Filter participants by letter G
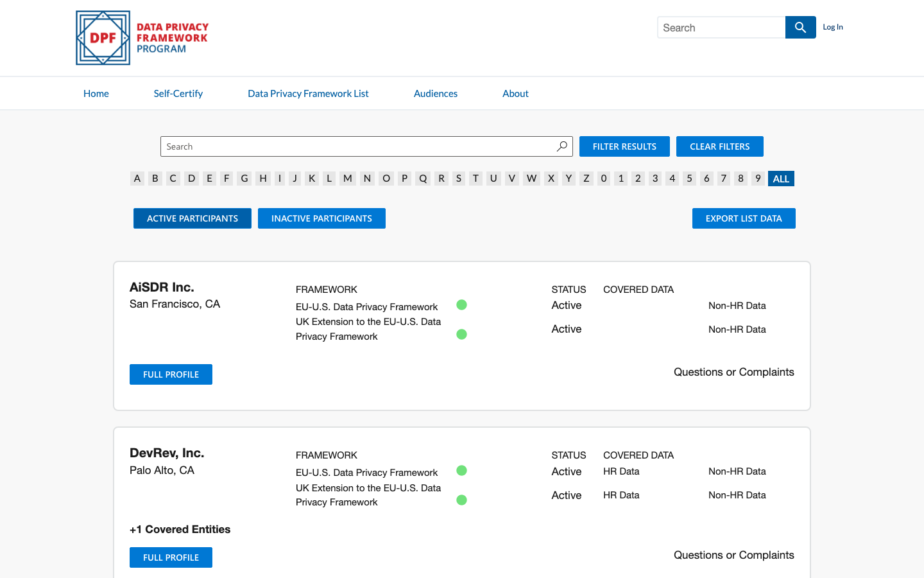The image size is (924, 578). click(x=244, y=179)
